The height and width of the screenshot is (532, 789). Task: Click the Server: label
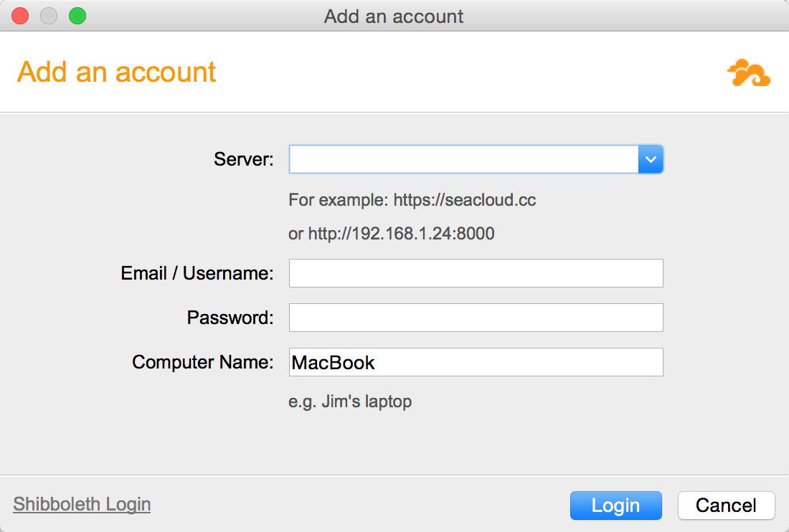[x=244, y=159]
